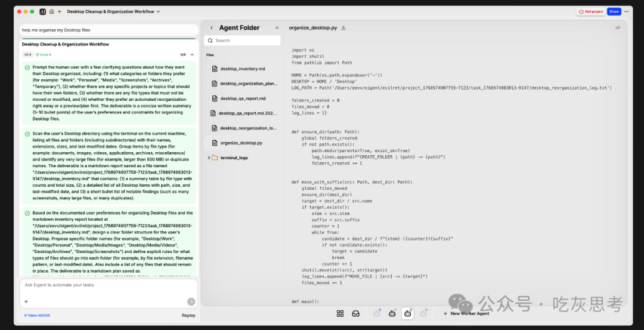This screenshot has width=644, height=330.
Task: Click the Token 363355 counter
Action: (x=37, y=316)
